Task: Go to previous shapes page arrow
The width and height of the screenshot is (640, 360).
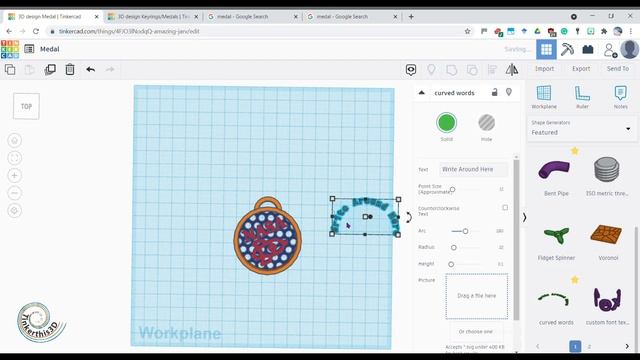Action: 538,347
